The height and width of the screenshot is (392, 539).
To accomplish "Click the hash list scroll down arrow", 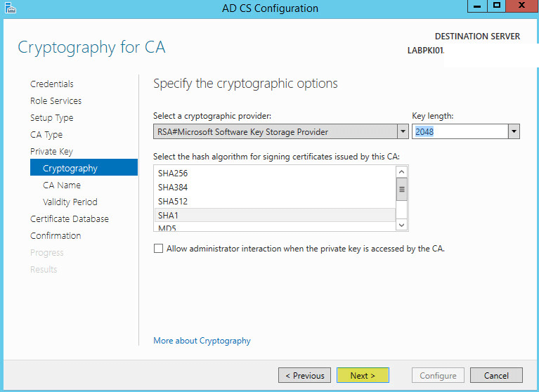I will coord(401,225).
